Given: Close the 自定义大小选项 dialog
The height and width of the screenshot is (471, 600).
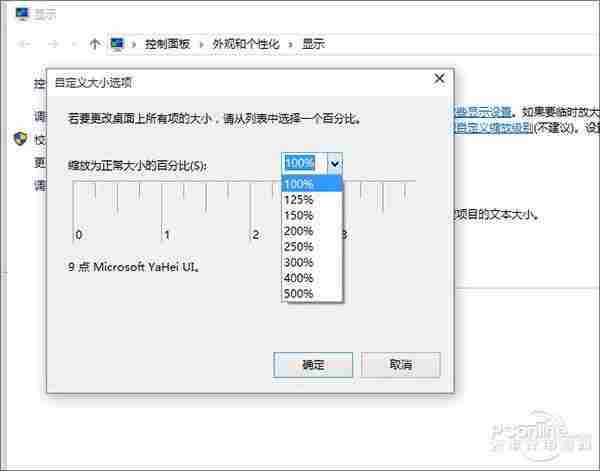Looking at the screenshot, I should (x=439, y=79).
